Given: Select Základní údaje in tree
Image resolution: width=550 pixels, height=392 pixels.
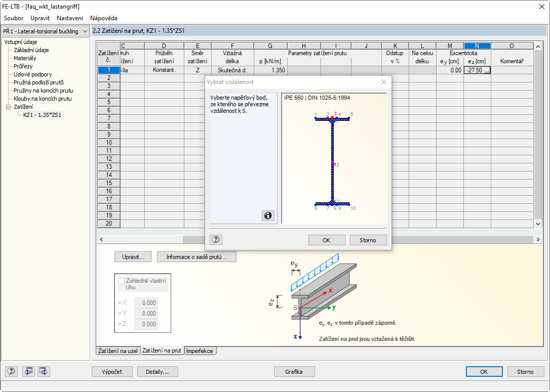Looking at the screenshot, I should [31, 50].
